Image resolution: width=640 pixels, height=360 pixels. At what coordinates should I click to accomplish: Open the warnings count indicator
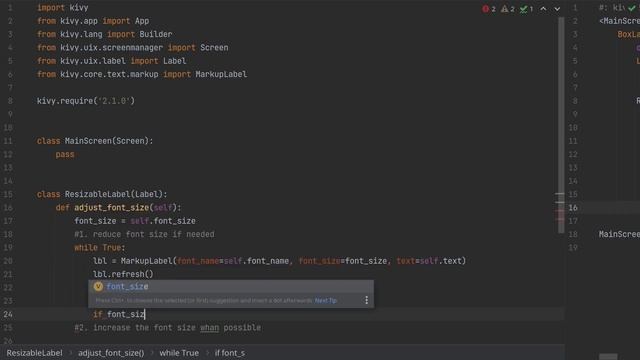pyautogui.click(x=508, y=9)
